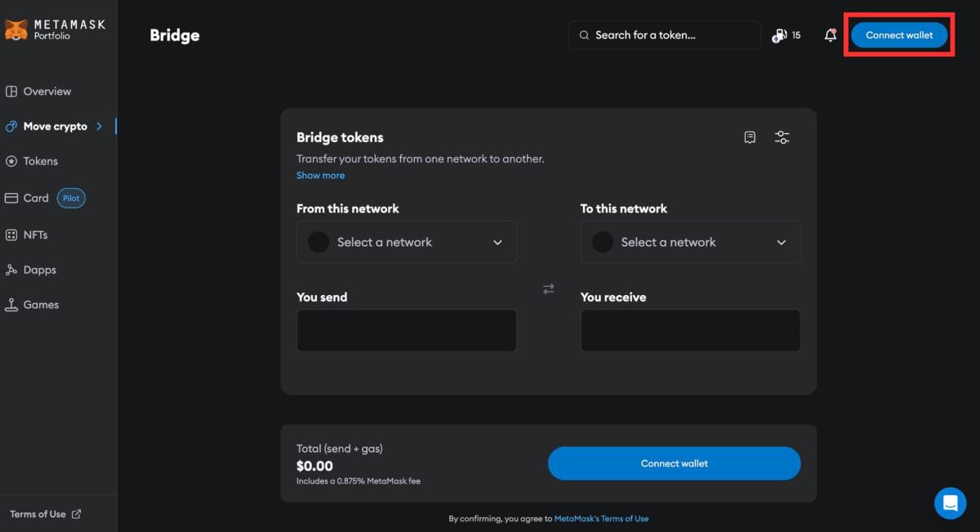Click the Search for a token field

pos(664,35)
